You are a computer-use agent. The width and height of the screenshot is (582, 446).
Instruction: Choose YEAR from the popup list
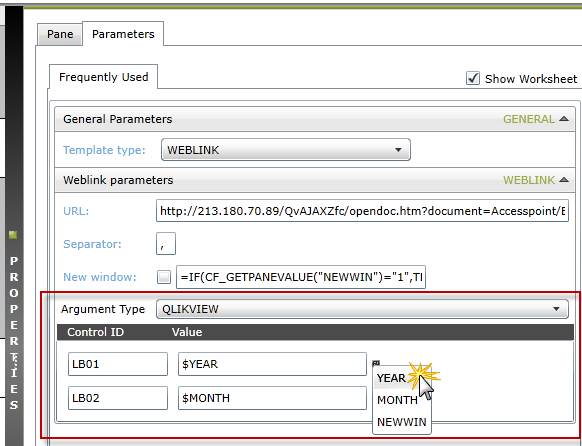(391, 378)
